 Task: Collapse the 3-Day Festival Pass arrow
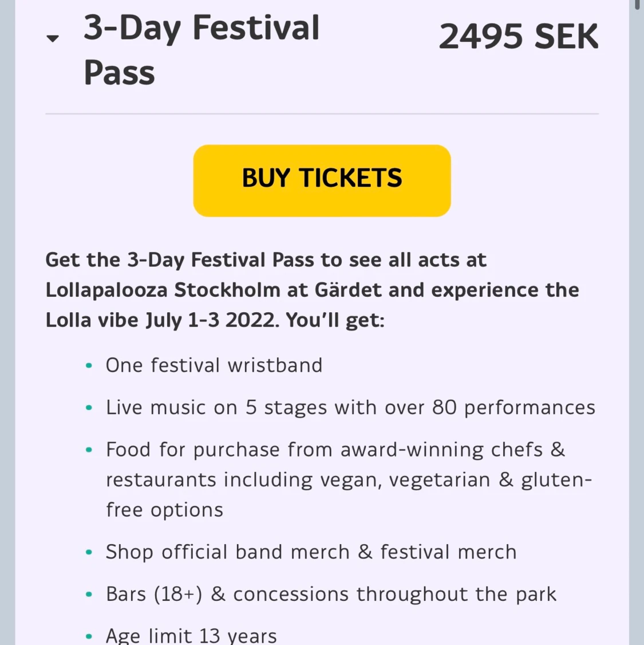tap(53, 38)
